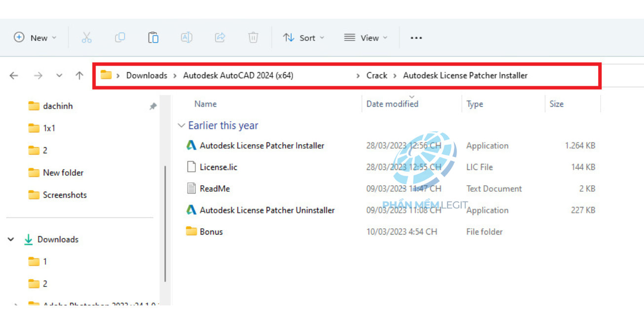
Task: Sort files by the Date modified column
Action: tap(392, 104)
